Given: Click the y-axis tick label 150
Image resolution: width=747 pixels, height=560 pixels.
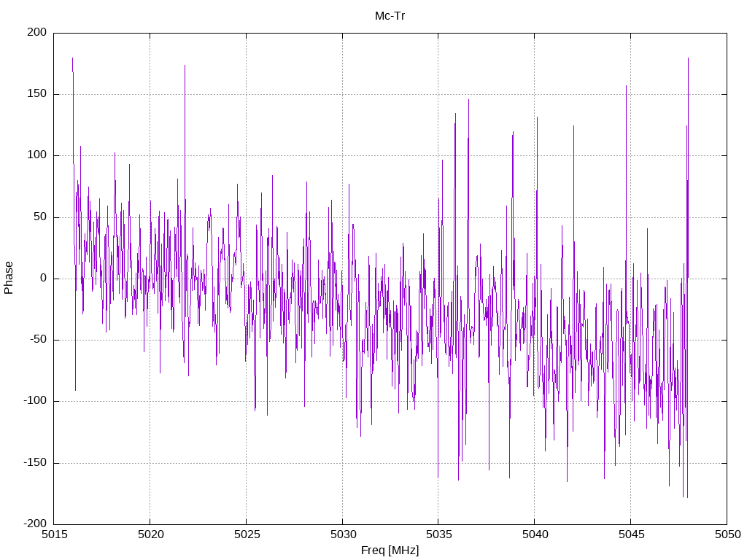Looking at the screenshot, I should [37, 94].
